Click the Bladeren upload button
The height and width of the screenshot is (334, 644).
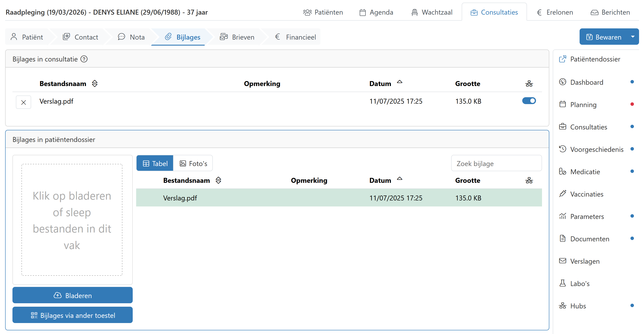[73, 296]
